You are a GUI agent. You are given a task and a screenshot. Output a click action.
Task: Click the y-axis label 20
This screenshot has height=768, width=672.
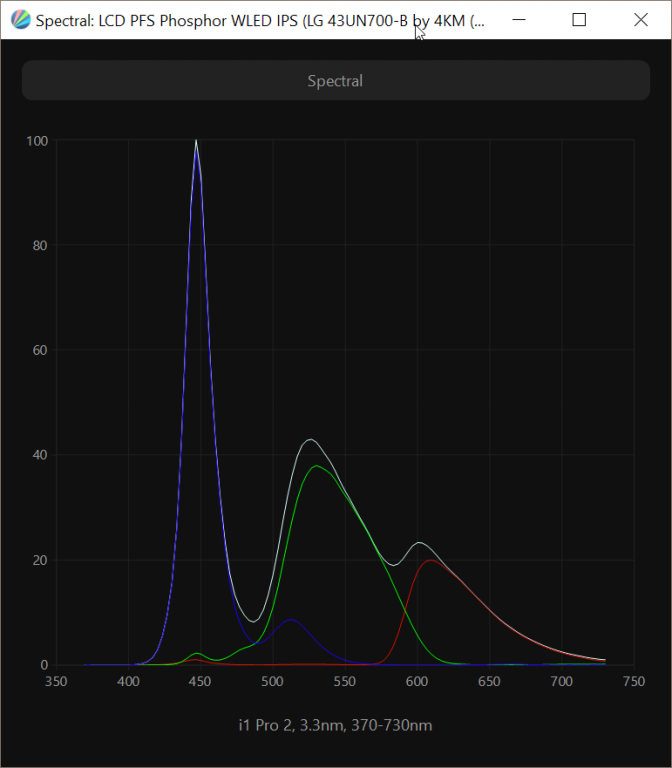[40, 560]
